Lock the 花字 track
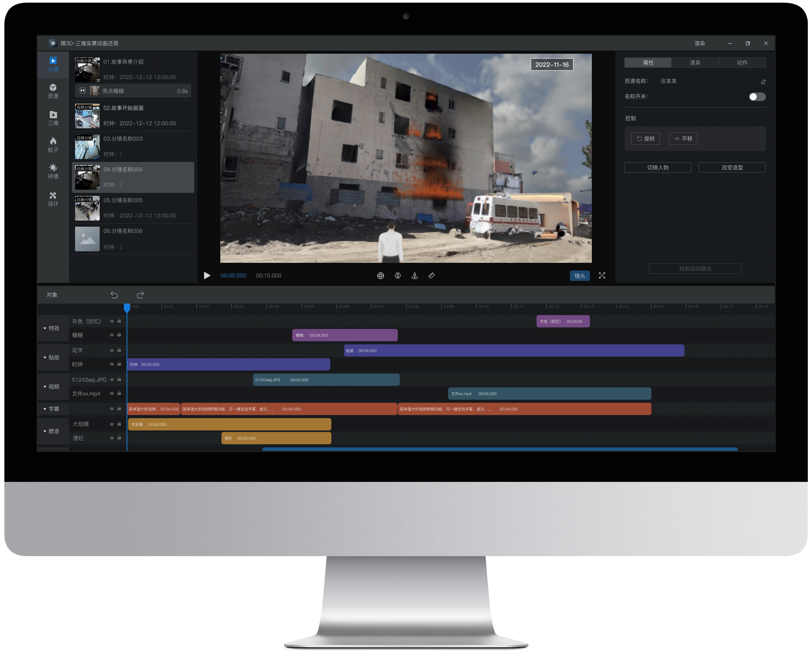812x654 pixels. pos(119,350)
